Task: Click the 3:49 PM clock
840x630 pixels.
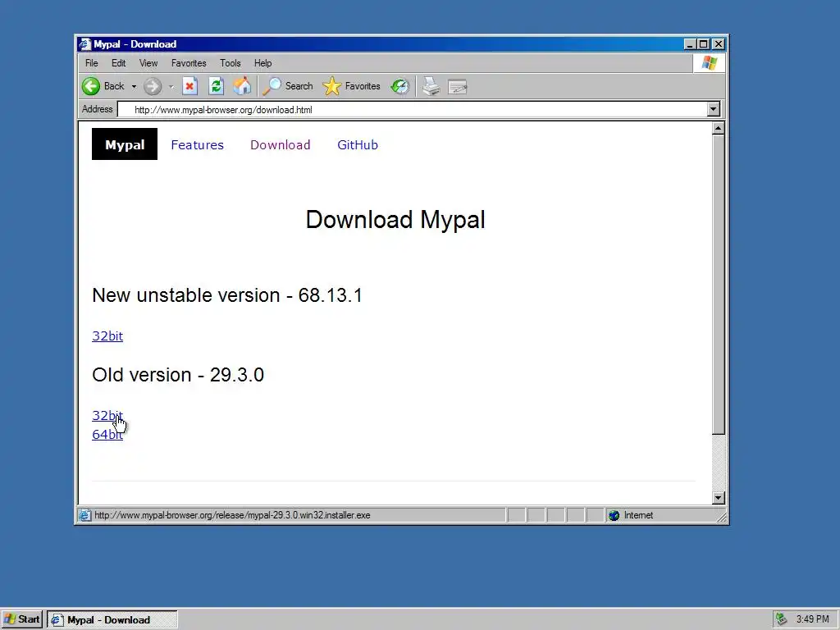Action: click(812, 619)
